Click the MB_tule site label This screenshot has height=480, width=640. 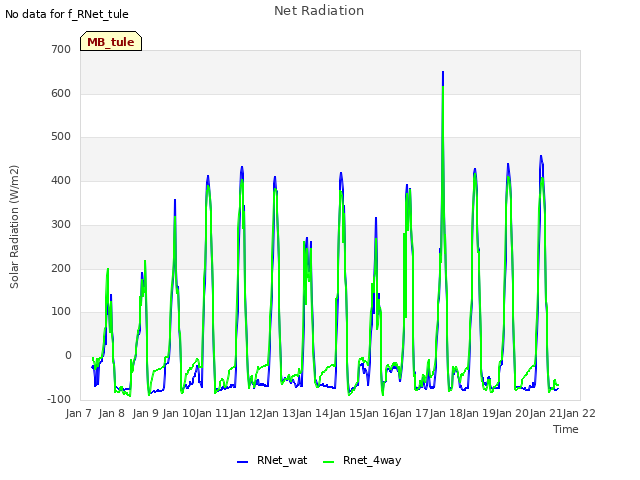[x=111, y=41]
